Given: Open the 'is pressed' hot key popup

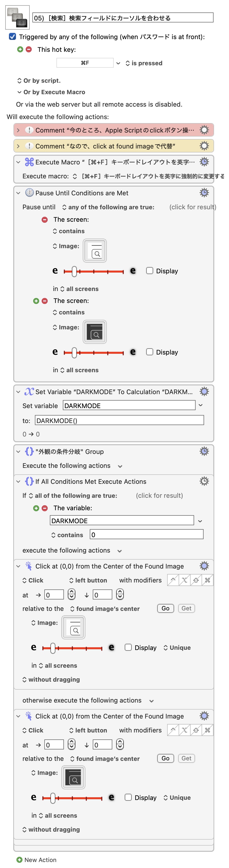Looking at the screenshot, I should coord(144,63).
